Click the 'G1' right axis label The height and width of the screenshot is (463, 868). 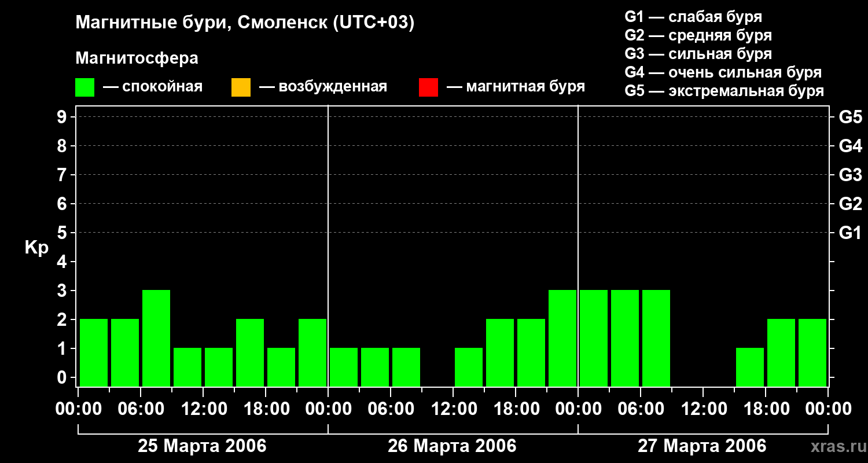point(850,233)
